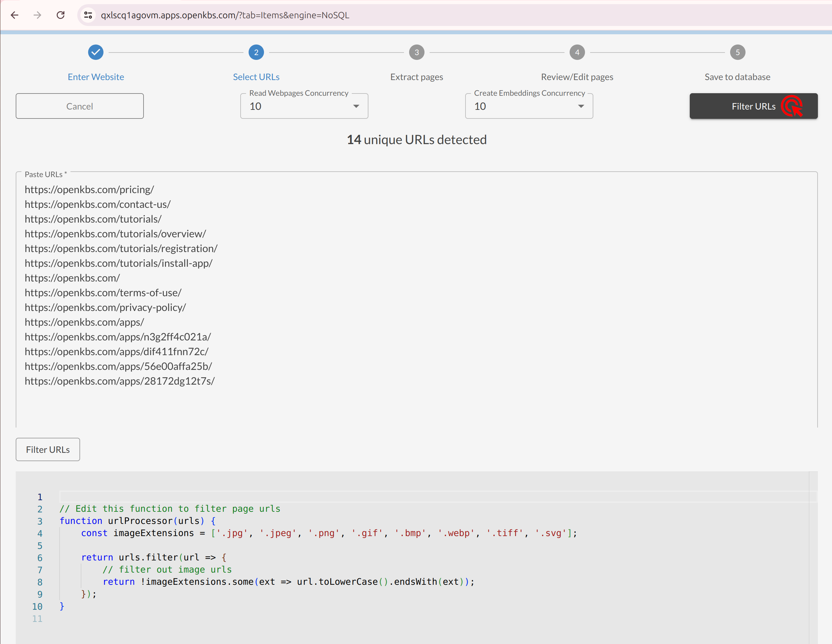Click the https://openkbs.com/terms-of-use/ line

[x=103, y=292]
